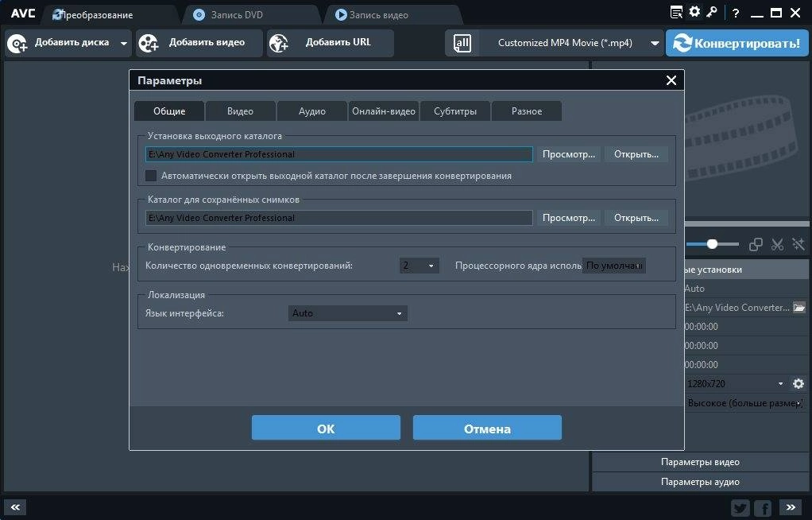This screenshot has height=520, width=812.
Task: Click the Twitter share icon
Action: tap(740, 508)
